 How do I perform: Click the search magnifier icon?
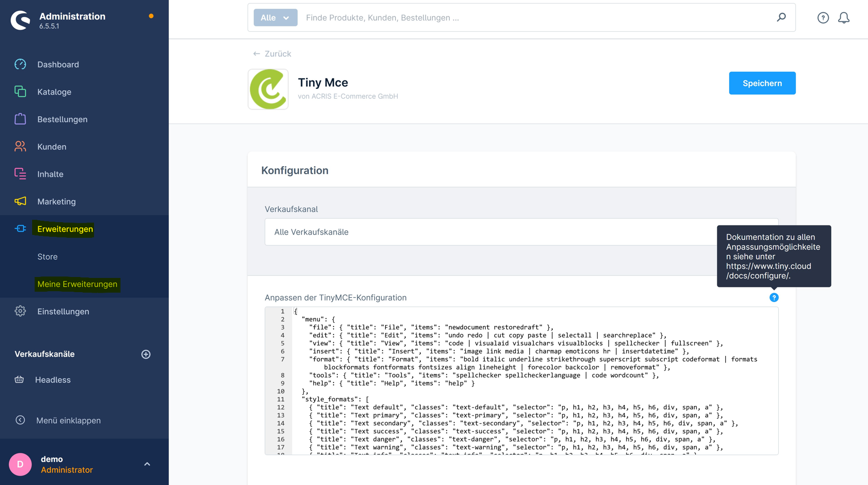[782, 17]
